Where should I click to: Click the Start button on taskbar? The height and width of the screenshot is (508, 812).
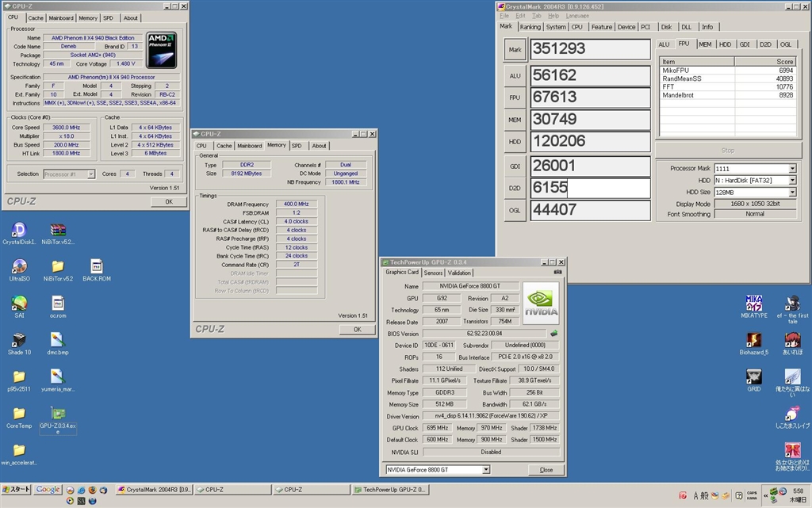17,490
